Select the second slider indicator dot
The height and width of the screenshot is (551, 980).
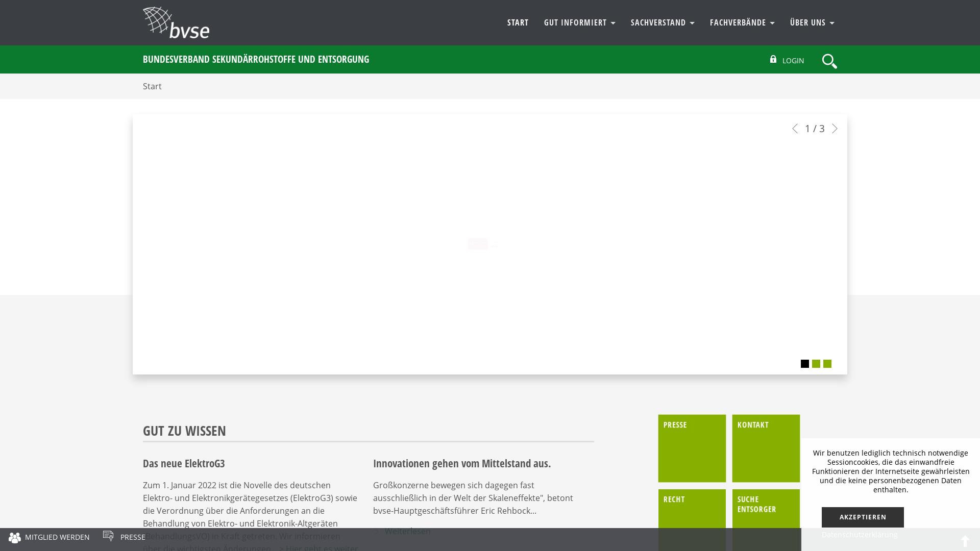816,364
